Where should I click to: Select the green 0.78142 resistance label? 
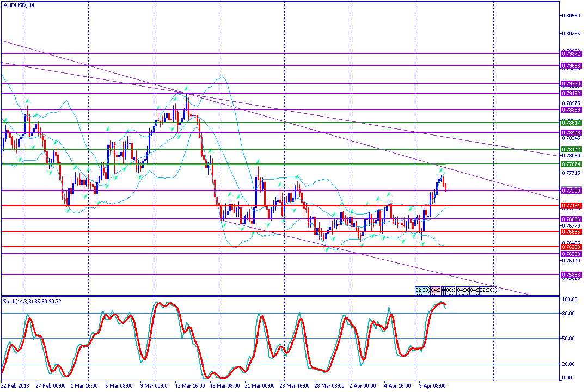571,149
